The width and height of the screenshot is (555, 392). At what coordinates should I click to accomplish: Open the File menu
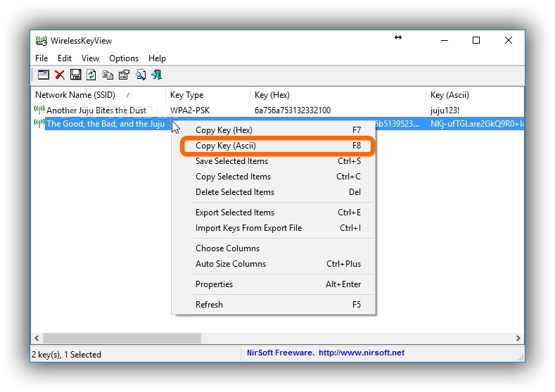tap(42, 58)
